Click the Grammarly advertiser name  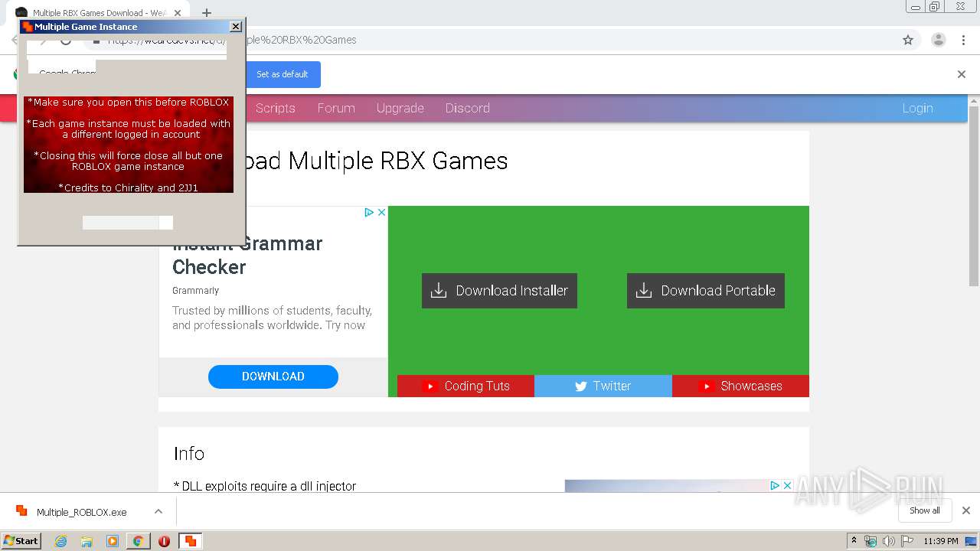(195, 291)
